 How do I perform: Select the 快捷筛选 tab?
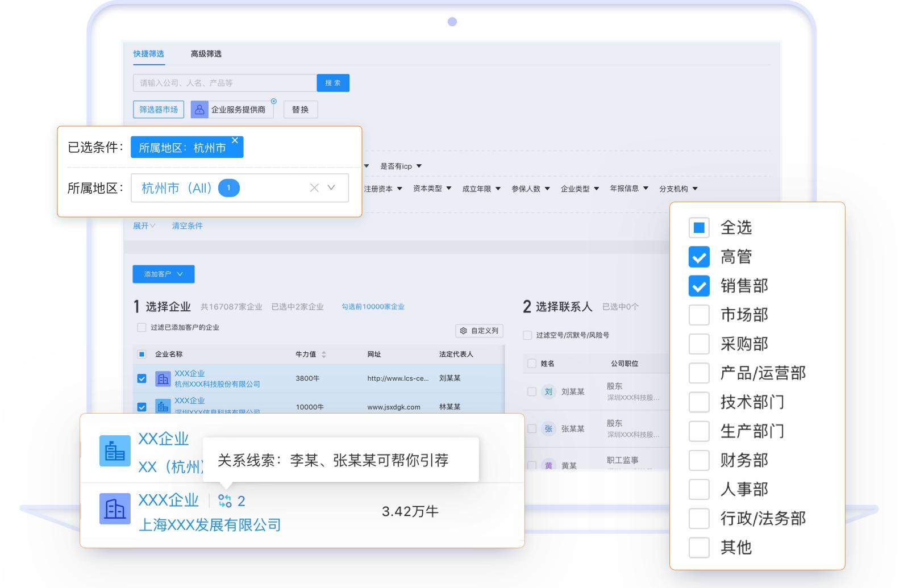tap(149, 54)
